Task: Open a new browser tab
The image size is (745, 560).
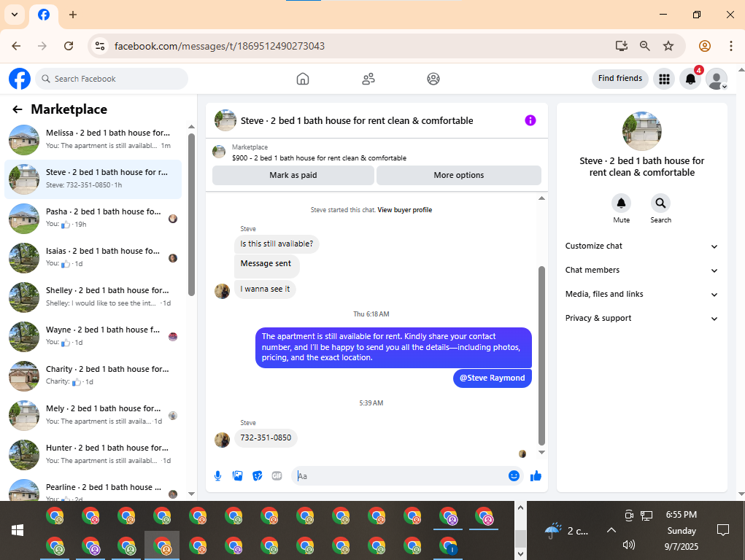Action: [73, 15]
